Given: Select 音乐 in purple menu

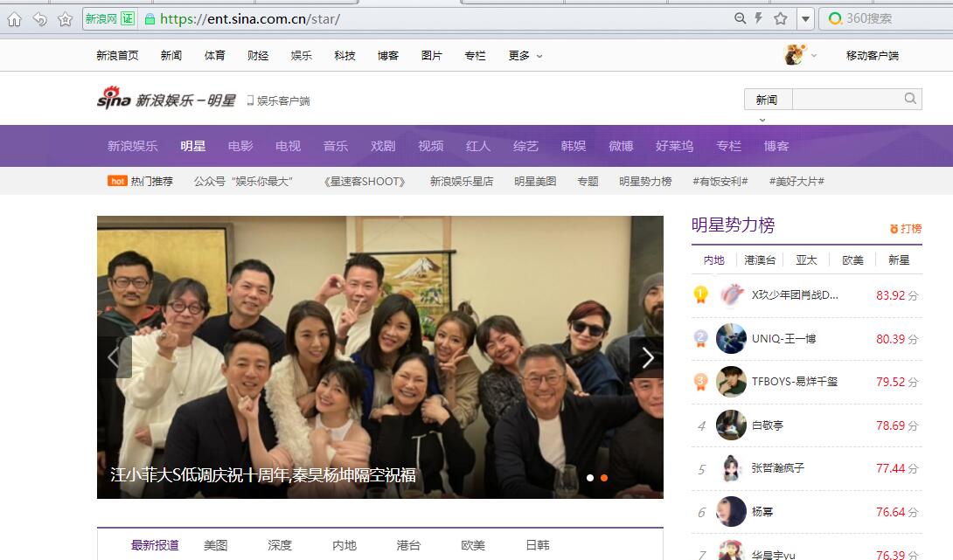Looking at the screenshot, I should (336, 146).
